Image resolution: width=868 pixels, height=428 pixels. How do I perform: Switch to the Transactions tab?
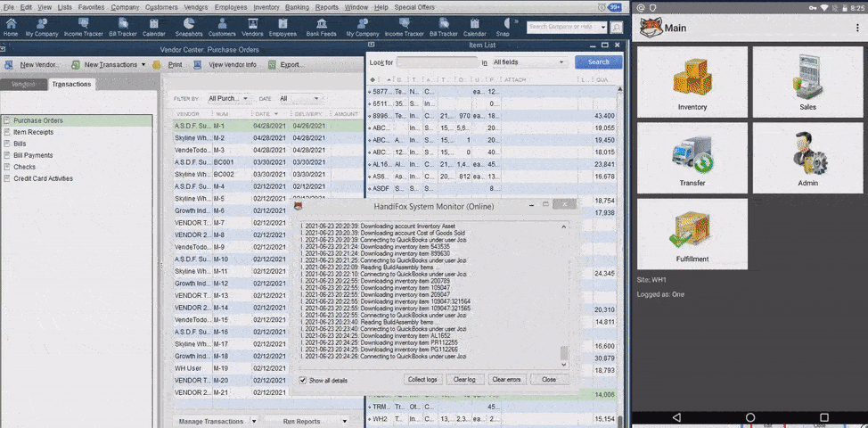click(x=71, y=84)
